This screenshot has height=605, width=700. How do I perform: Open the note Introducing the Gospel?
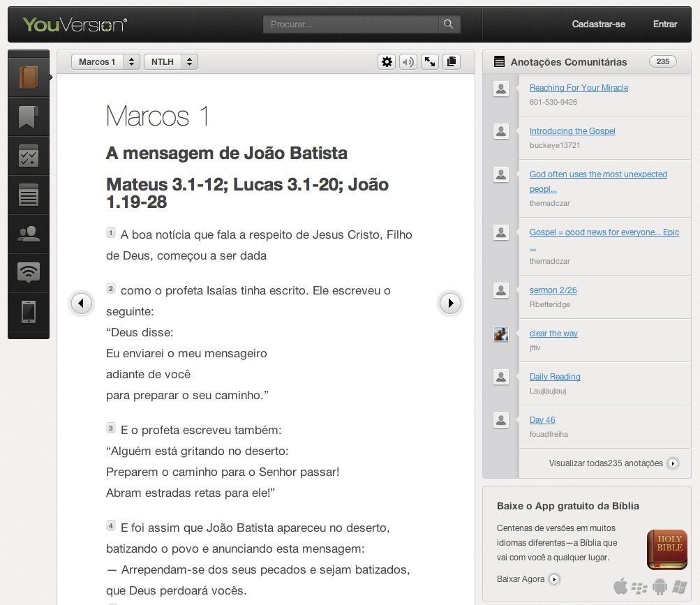(x=572, y=130)
